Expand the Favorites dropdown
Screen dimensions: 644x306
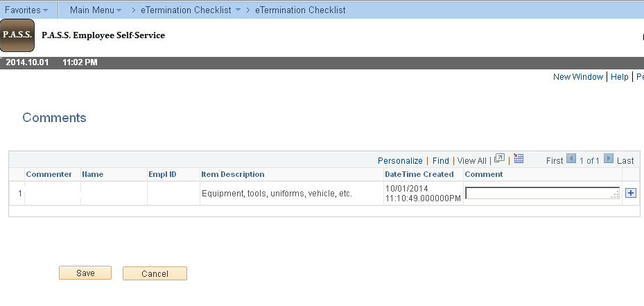(x=26, y=10)
